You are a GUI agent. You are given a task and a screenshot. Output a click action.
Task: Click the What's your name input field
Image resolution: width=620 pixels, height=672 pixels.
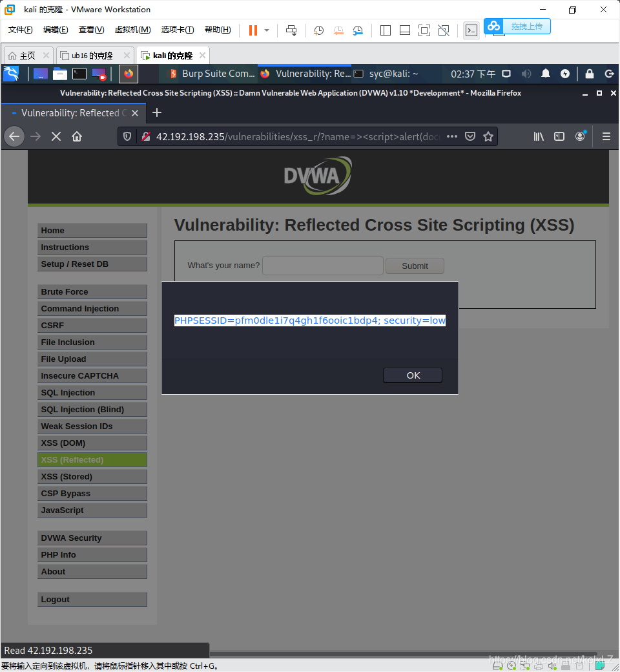coord(323,266)
